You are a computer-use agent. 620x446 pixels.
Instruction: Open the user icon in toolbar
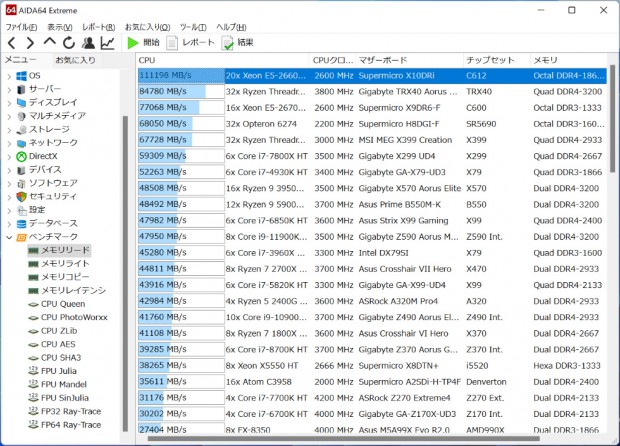pos(88,43)
